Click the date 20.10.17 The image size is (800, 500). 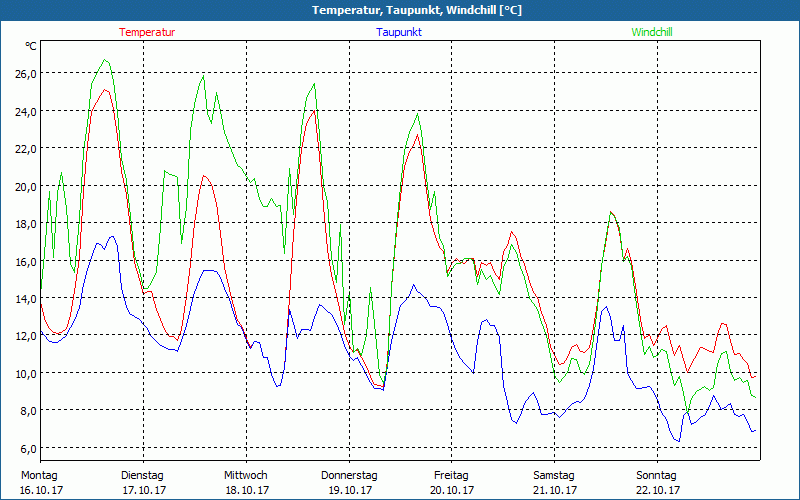[452, 490]
